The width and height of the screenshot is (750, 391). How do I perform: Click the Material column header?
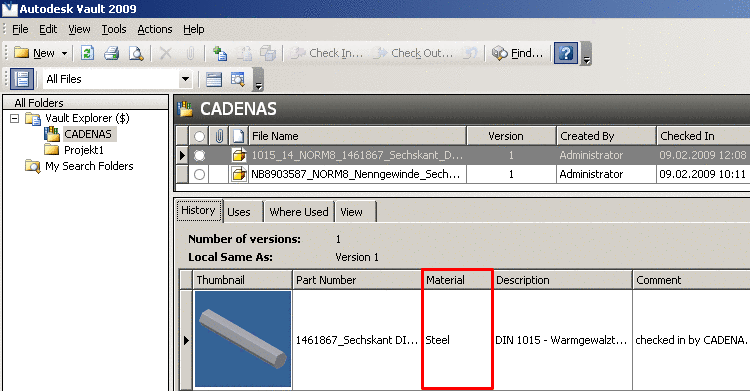[457, 280]
